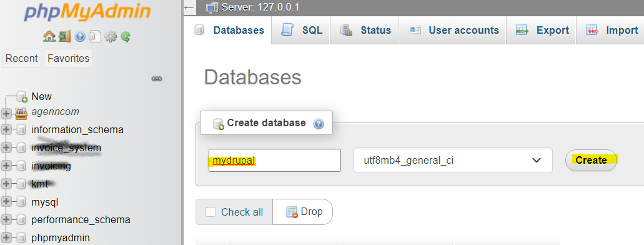Reload navigation panel green arrow icon
The image size is (644, 245).
click(x=126, y=37)
